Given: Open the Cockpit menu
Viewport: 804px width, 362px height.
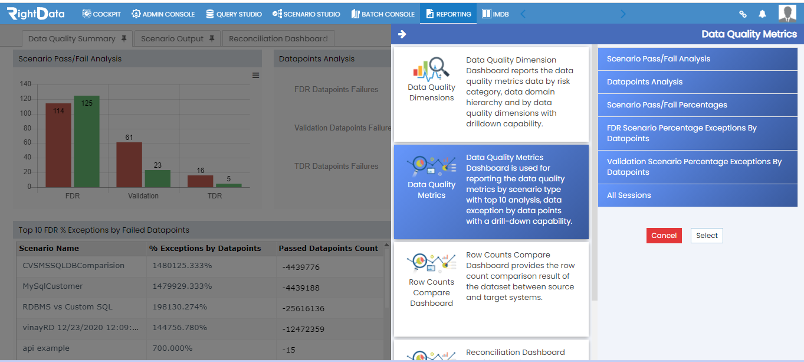Looking at the screenshot, I should (x=102, y=14).
